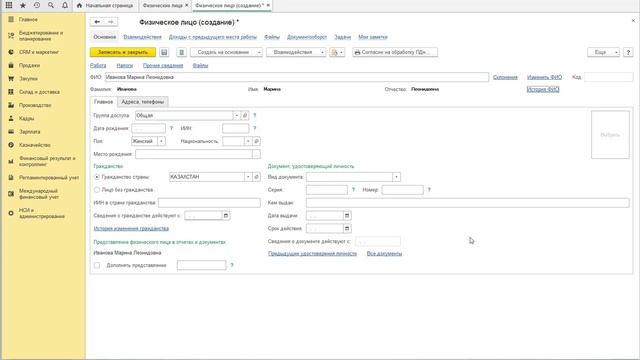Viewport: 640px width, 360px height.
Task: Click Согласие на обработку ПДн button
Action: pyautogui.click(x=395, y=52)
